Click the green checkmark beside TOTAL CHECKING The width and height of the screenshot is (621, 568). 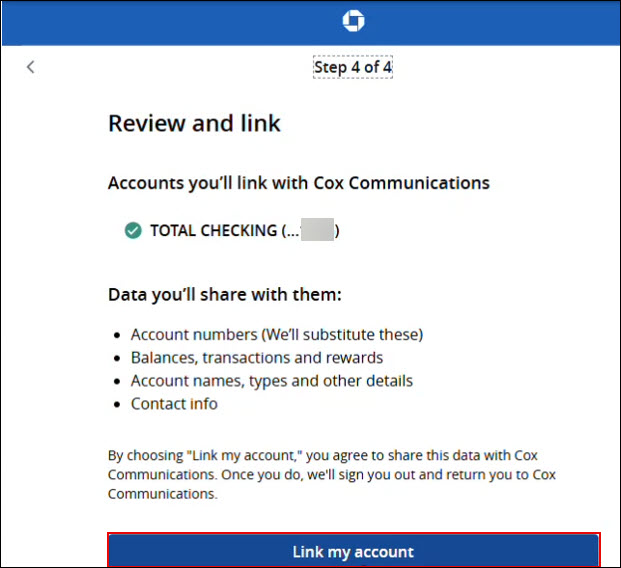point(133,231)
